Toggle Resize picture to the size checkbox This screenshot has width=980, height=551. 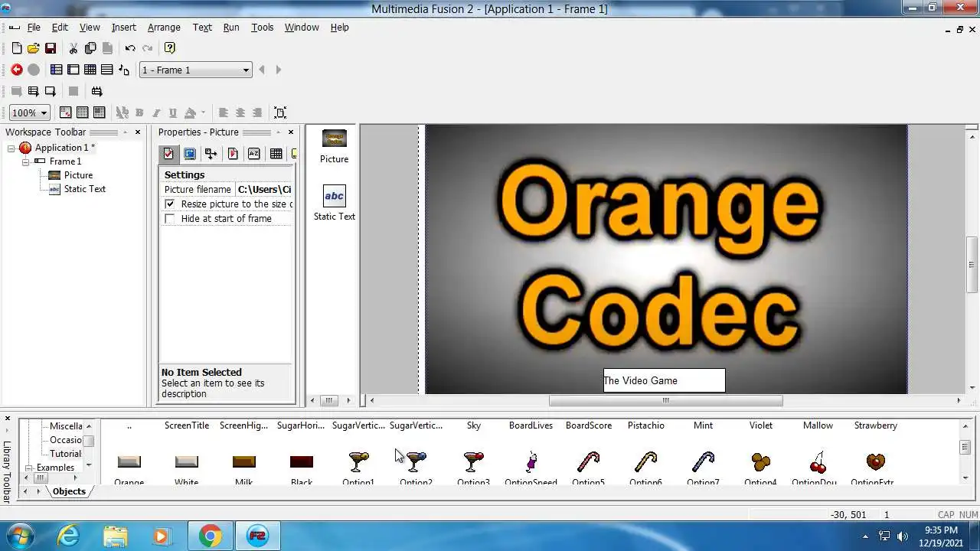170,204
